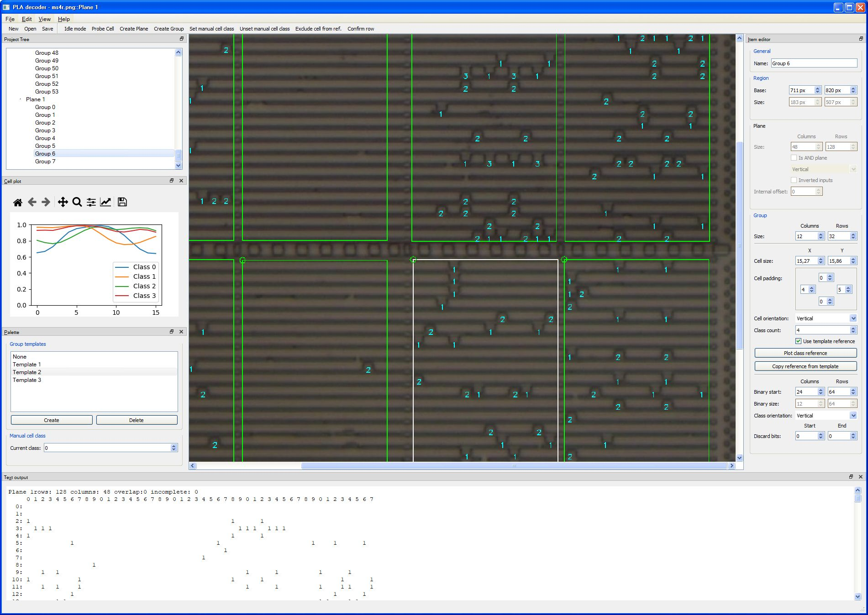Toggle the Is AND plane checkbox
The height and width of the screenshot is (615, 868).
794,158
